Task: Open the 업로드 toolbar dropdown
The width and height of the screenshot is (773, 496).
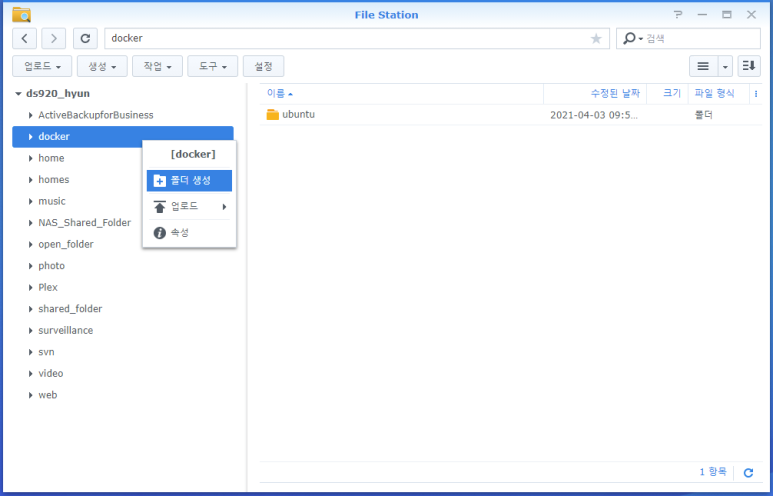Action: point(42,66)
